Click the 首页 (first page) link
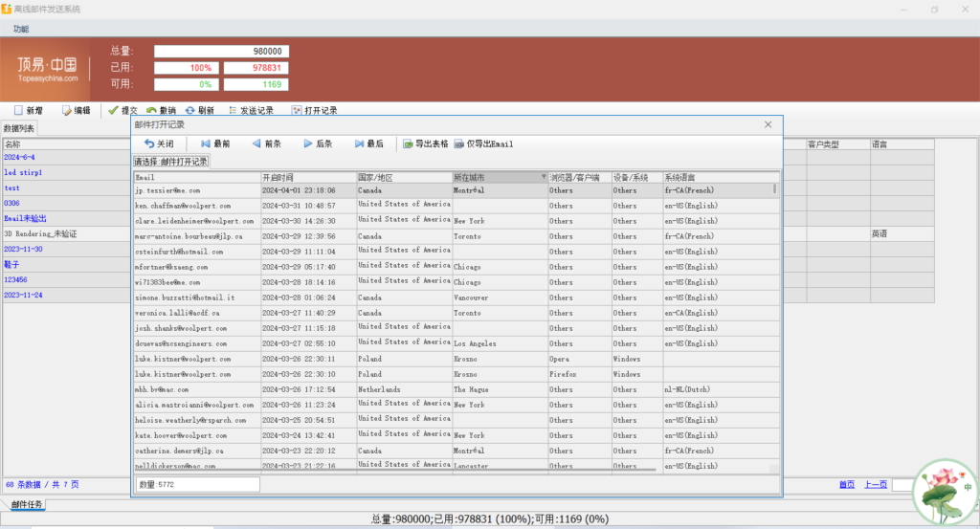The height and width of the screenshot is (529, 980). coord(846,484)
